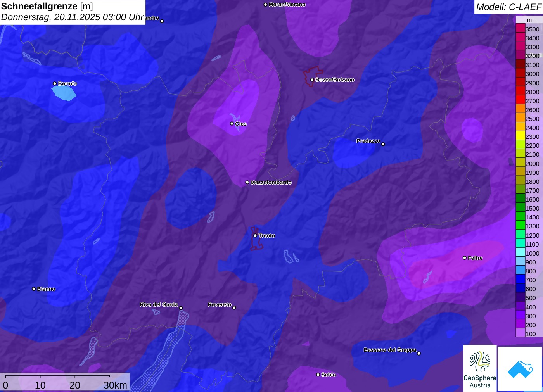This screenshot has width=543, height=392.
Task: Click the legend value 2000
Action: (533, 164)
